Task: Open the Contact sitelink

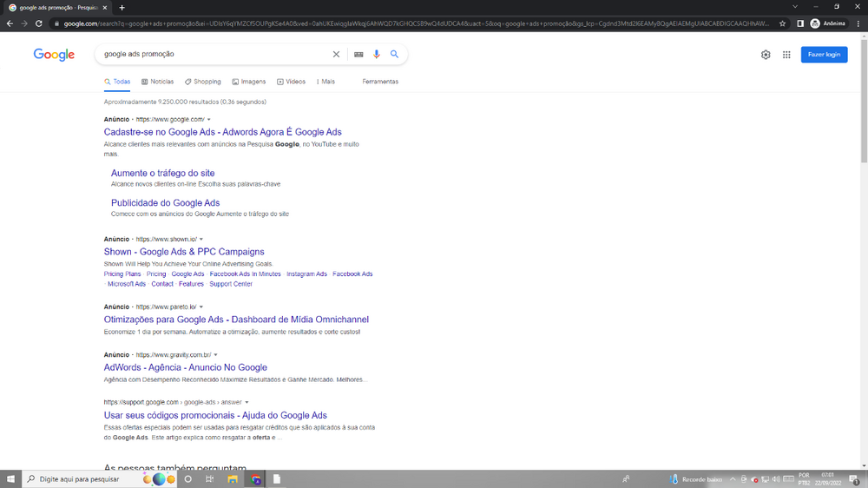Action: [162, 284]
